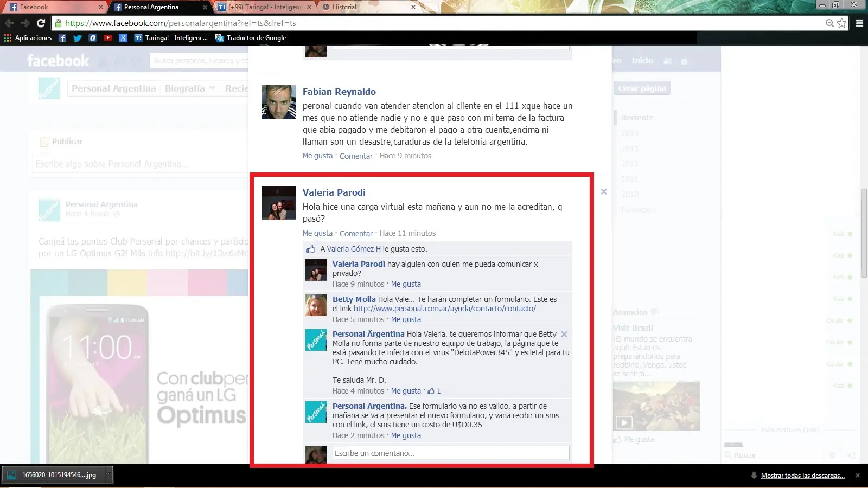Open the Taringa! bookmark
This screenshot has width=868, height=488.
[x=171, y=38]
